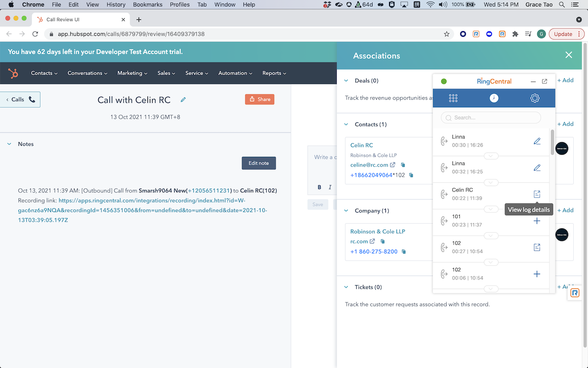Screen dimensions: 588x368
Task: Open RingCentral settings with the gear icon
Action: 534,98
